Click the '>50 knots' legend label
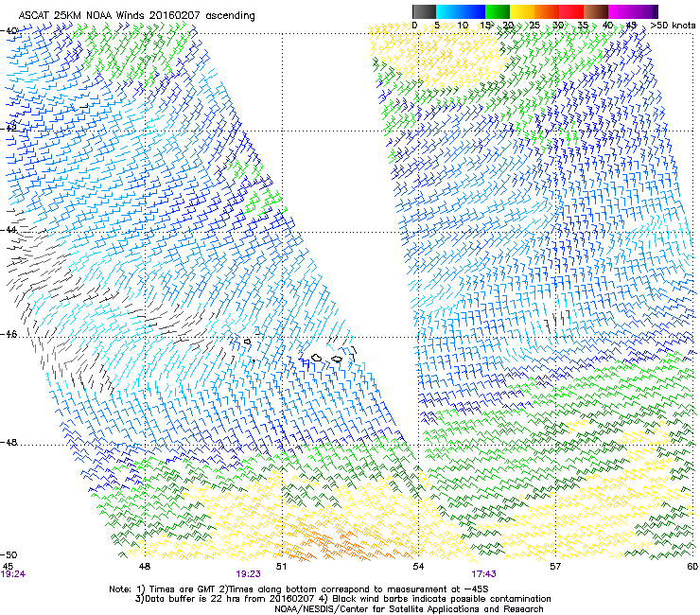The height and width of the screenshot is (615, 700). [x=673, y=26]
